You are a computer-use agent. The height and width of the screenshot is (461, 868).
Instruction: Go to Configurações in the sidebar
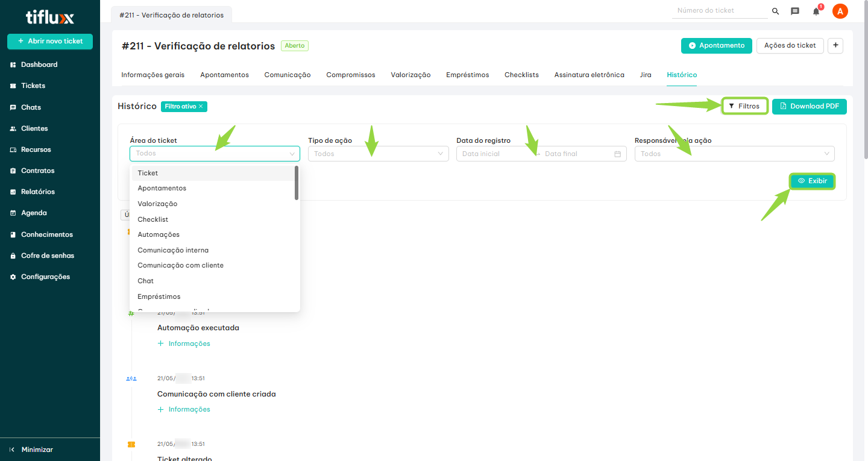[45, 277]
